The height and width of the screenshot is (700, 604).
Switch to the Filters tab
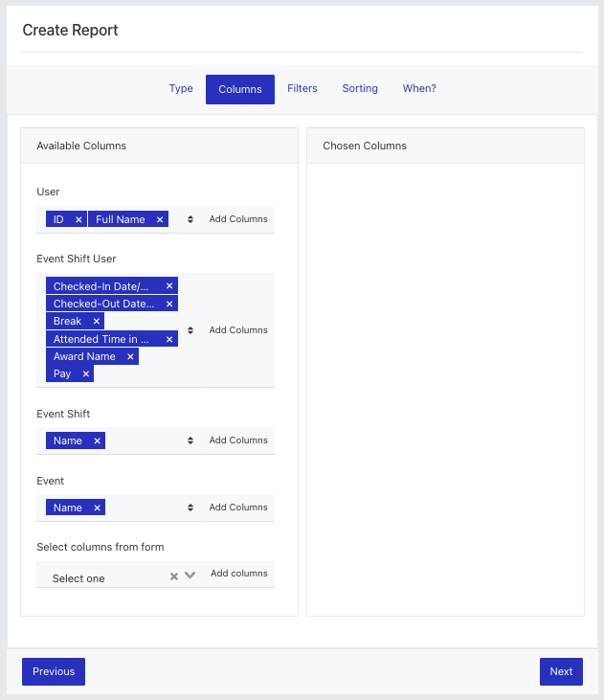302,88
